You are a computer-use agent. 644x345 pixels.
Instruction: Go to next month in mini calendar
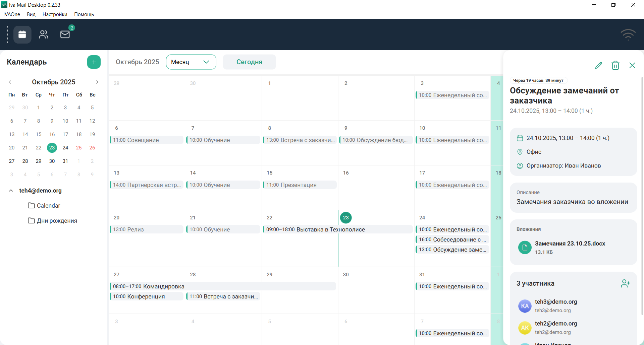click(x=97, y=82)
